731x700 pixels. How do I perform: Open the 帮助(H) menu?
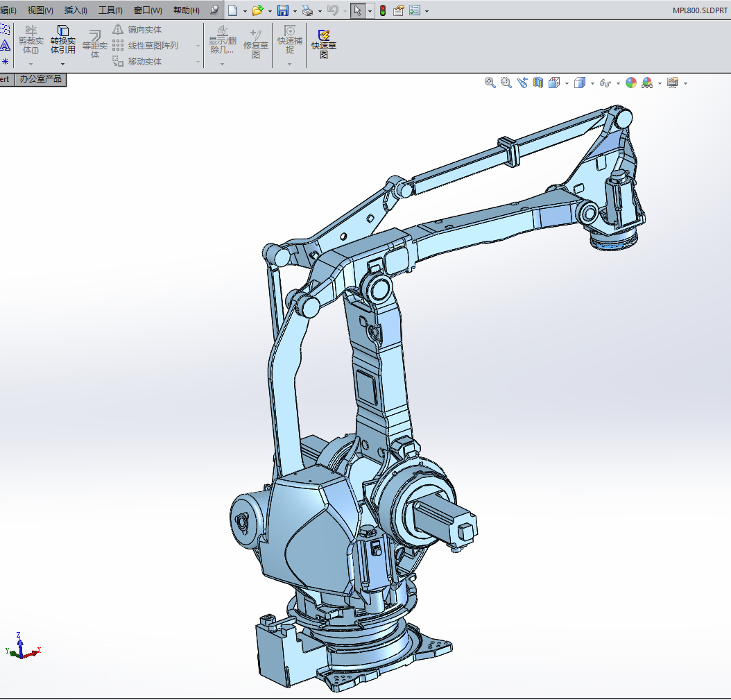pyautogui.click(x=186, y=10)
